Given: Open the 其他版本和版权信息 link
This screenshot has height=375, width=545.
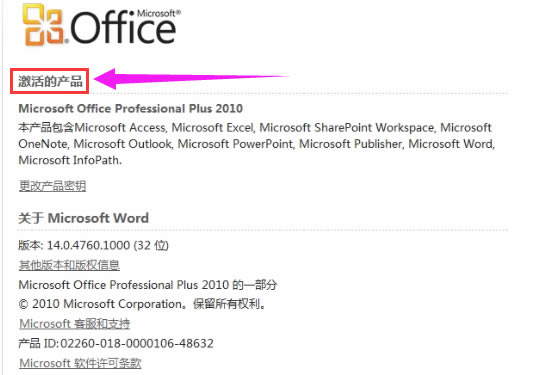Looking at the screenshot, I should [x=69, y=265].
